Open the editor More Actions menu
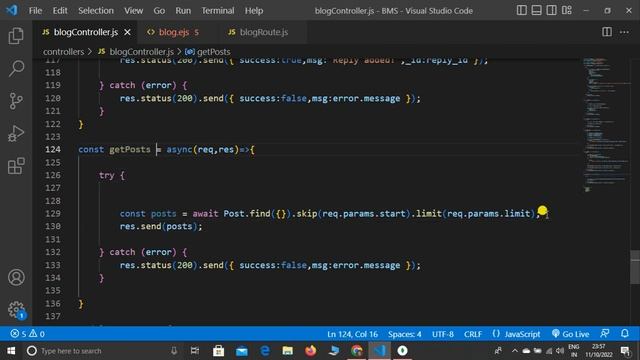This screenshot has height=360, width=640. click(624, 32)
